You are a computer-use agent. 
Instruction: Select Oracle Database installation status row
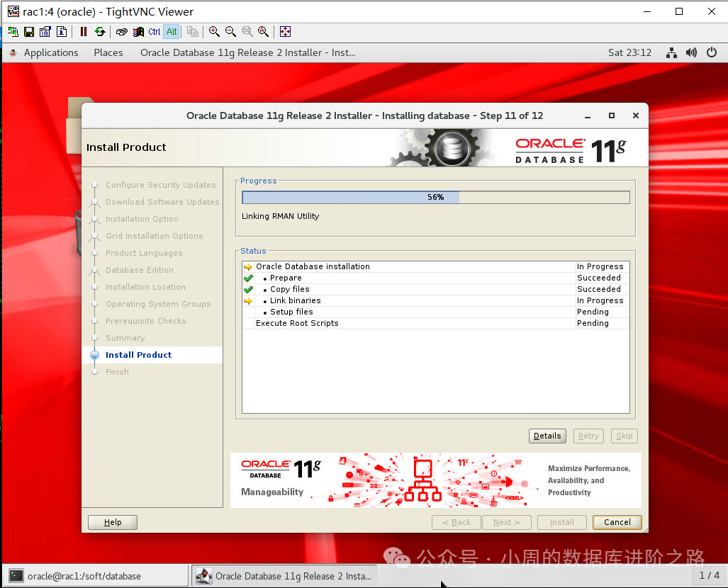[435, 266]
